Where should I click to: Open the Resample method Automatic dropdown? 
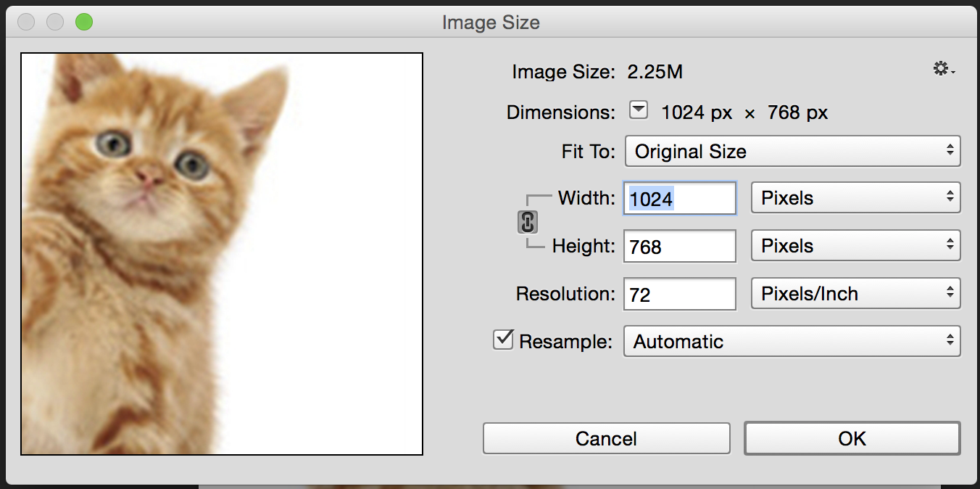click(792, 341)
